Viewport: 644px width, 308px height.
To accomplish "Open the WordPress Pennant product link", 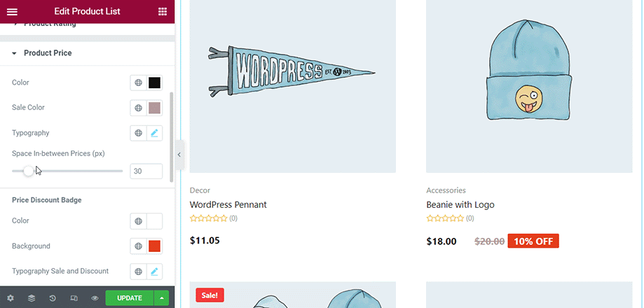I will (228, 204).
